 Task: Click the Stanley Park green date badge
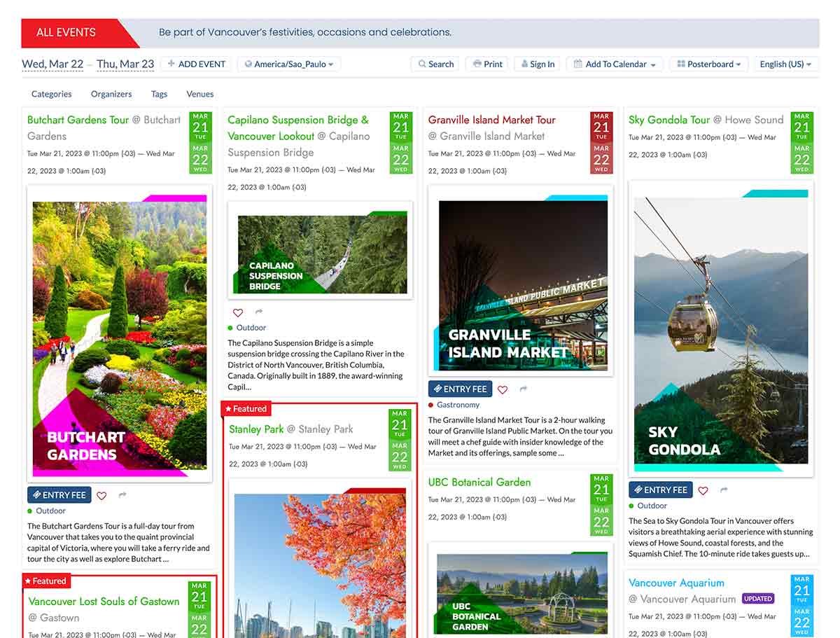point(400,439)
